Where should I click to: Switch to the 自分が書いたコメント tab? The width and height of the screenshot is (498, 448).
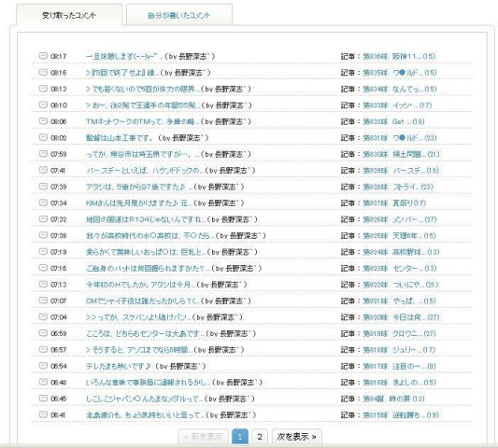pyautogui.click(x=179, y=15)
